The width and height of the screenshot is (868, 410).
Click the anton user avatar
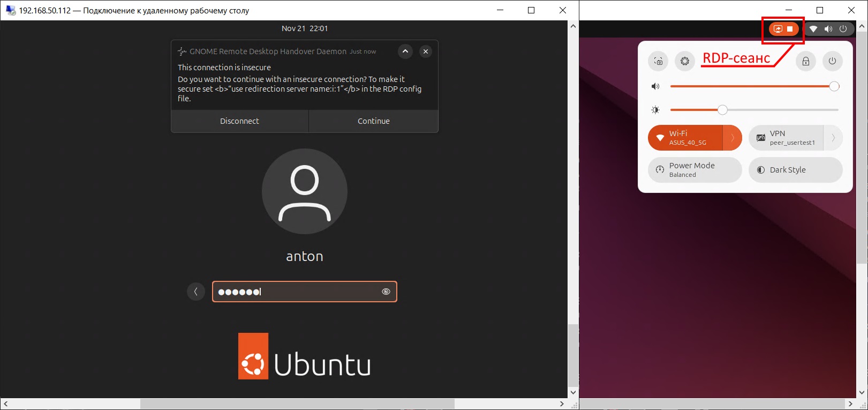[x=304, y=191]
